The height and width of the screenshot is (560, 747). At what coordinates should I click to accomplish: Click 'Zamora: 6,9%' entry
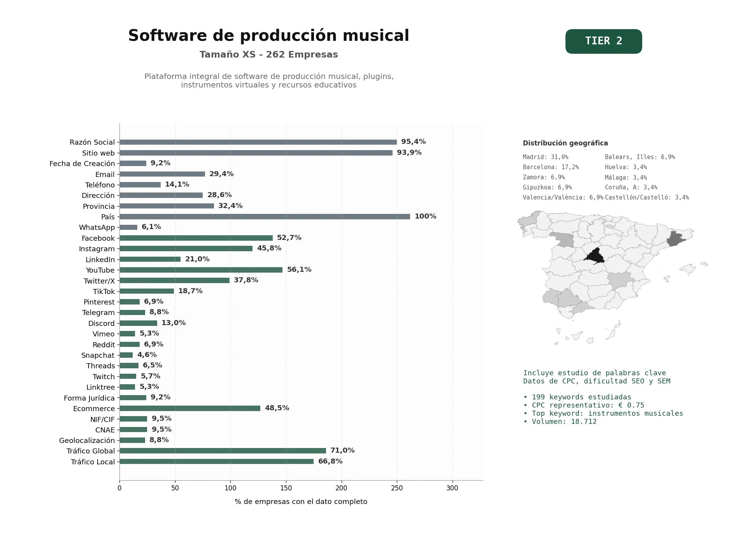coord(544,177)
